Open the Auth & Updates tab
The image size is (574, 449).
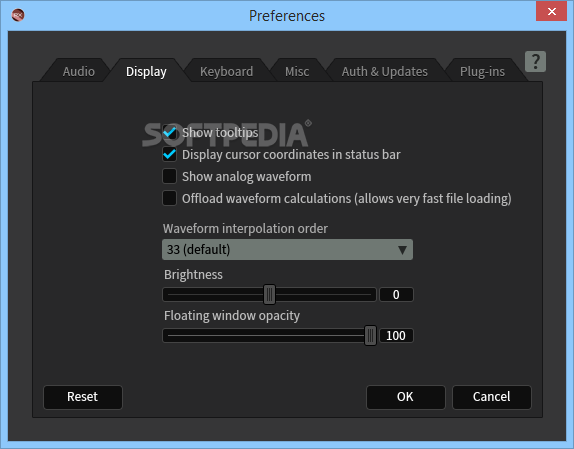(384, 71)
